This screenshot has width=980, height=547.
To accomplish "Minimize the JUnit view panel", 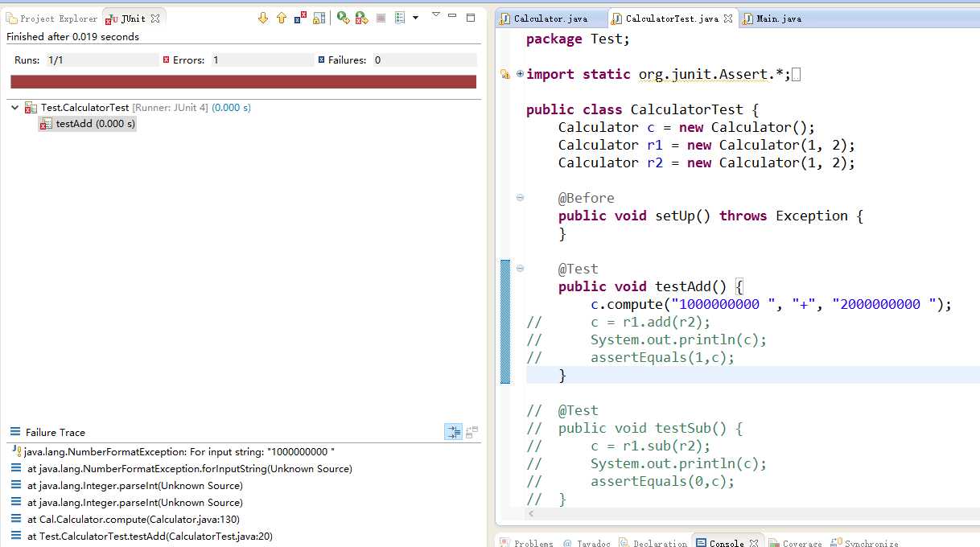I will click(x=453, y=16).
